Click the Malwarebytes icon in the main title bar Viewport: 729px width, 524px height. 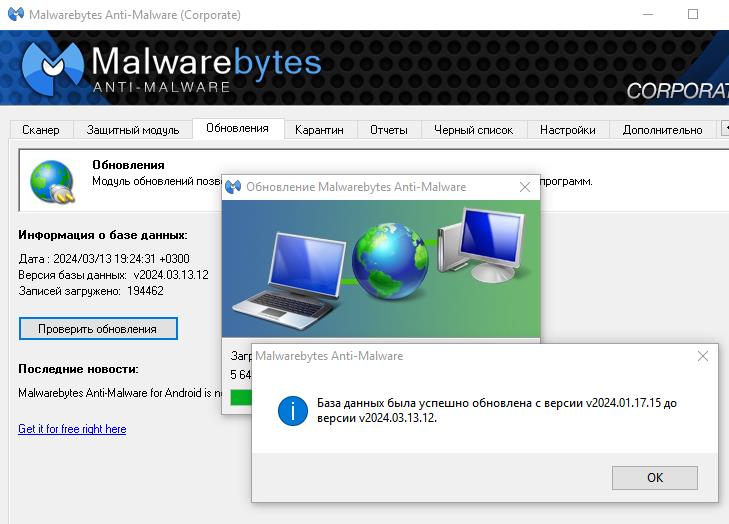click(x=16, y=14)
